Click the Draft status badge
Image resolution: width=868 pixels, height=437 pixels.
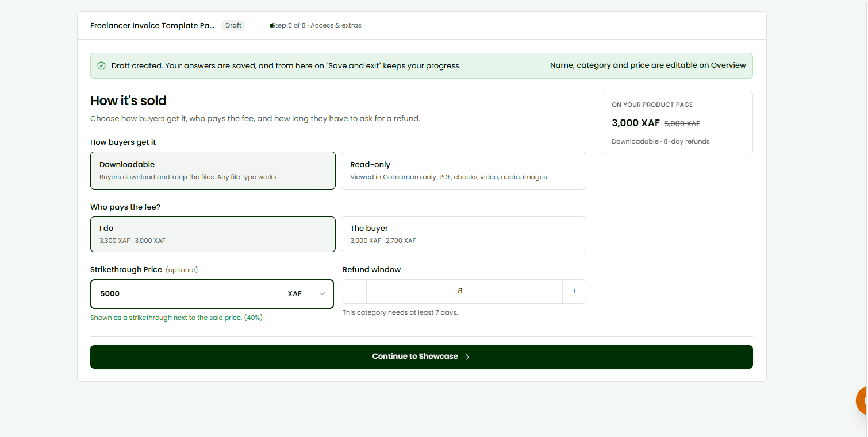coord(233,26)
